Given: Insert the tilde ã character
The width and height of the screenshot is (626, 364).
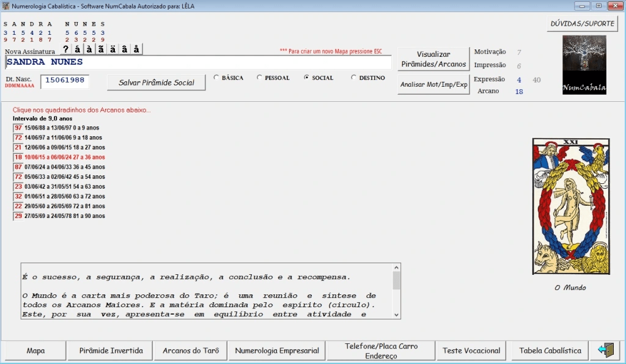Looking at the screenshot, I should tap(101, 49).
